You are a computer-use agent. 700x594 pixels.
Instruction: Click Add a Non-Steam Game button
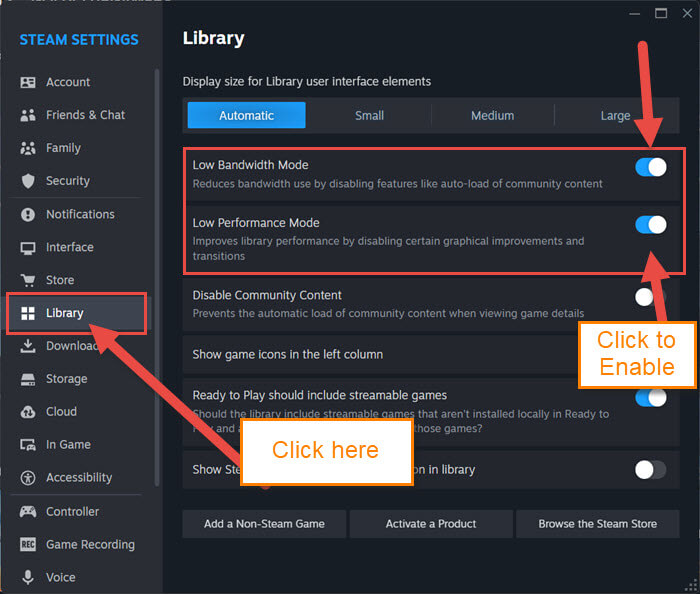click(x=264, y=524)
